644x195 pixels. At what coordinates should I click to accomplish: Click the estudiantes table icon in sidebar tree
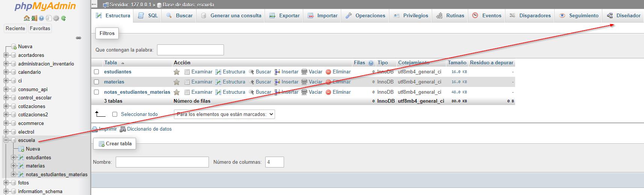pyautogui.click(x=21, y=158)
